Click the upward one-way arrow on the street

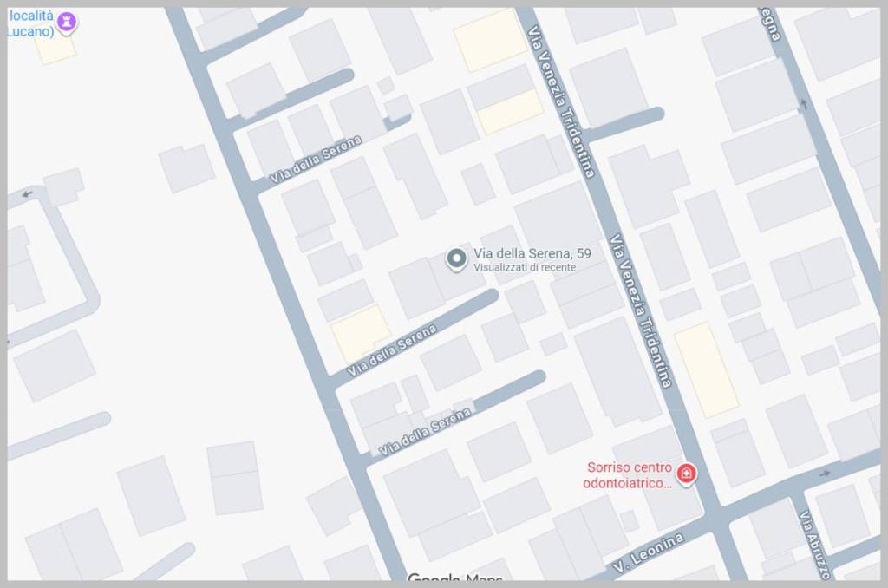coord(803,104)
